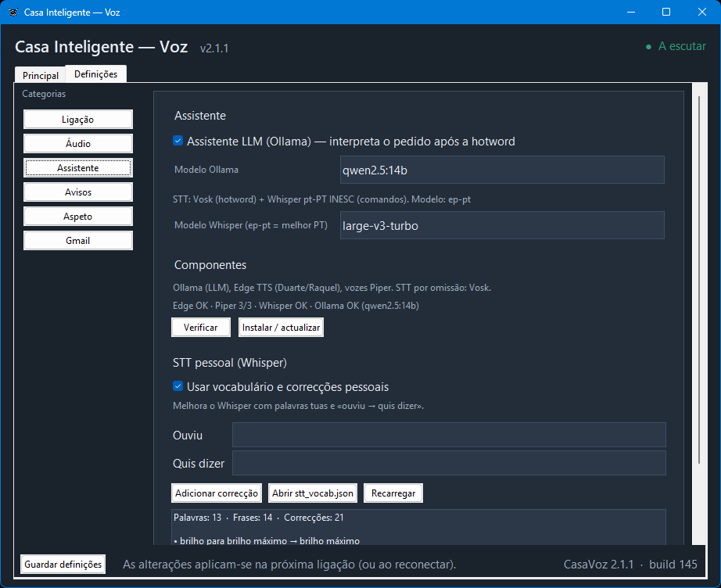This screenshot has width=721, height=588.
Task: Focus the Quis dizer text field
Action: pyautogui.click(x=449, y=463)
